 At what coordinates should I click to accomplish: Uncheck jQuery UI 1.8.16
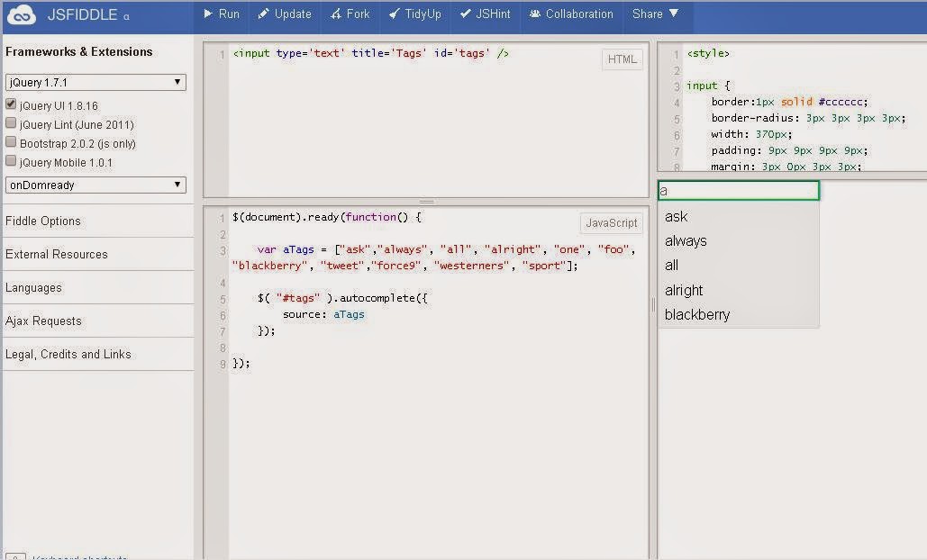[10, 105]
